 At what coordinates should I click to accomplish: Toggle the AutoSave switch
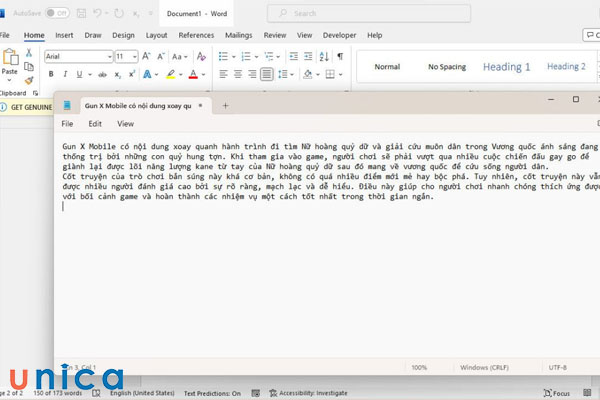pos(58,13)
